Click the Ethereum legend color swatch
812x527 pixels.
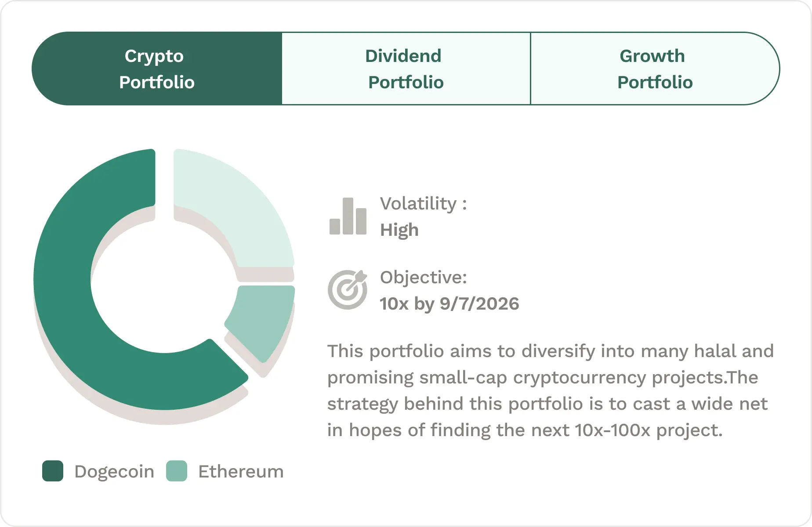pyautogui.click(x=177, y=471)
